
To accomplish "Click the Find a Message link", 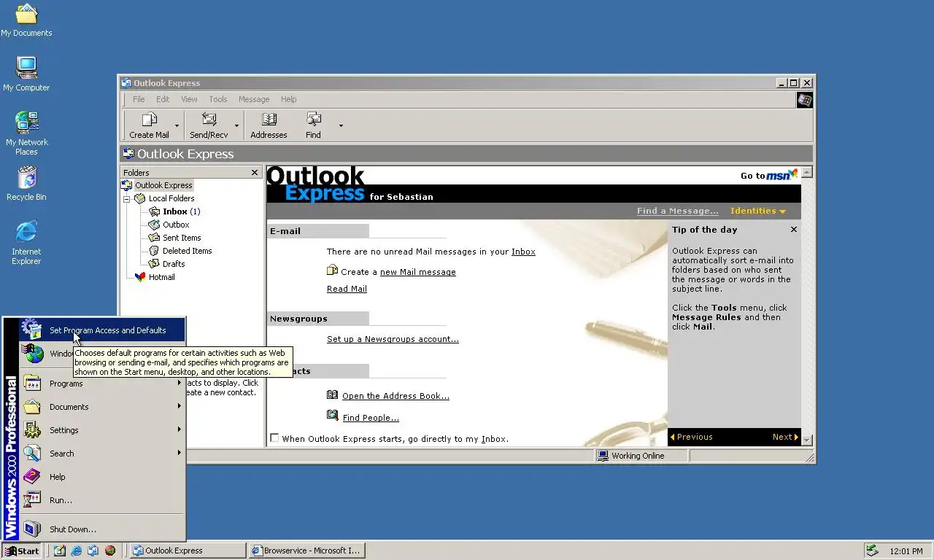I will [677, 211].
